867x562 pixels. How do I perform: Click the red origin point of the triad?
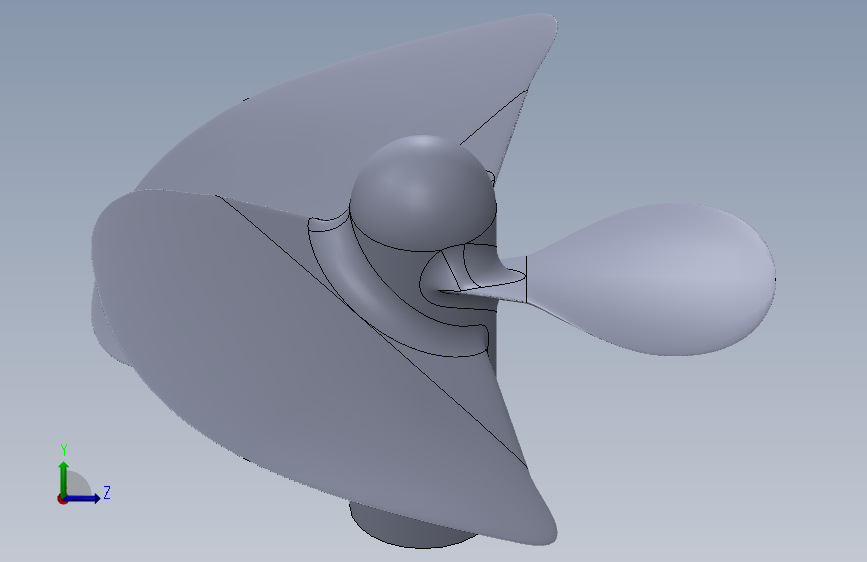pyautogui.click(x=62, y=499)
